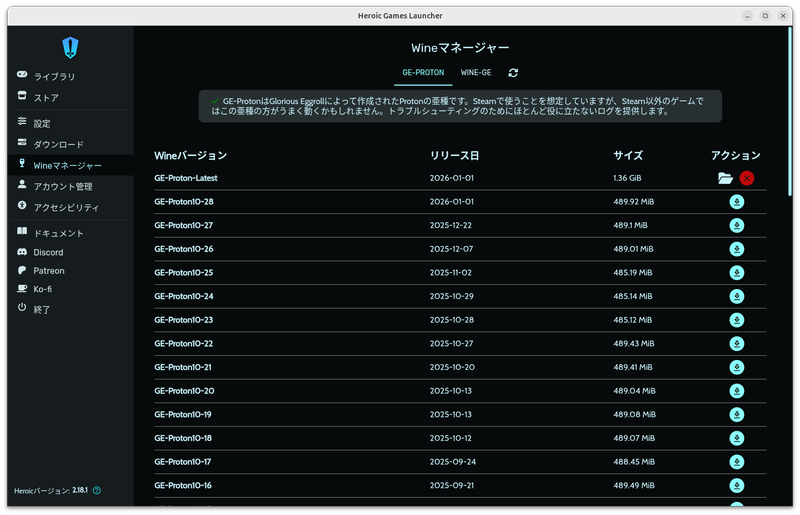This screenshot has height=515, width=800.
Task: Select Wineマネージャー in the sidebar
Action: (x=70, y=165)
